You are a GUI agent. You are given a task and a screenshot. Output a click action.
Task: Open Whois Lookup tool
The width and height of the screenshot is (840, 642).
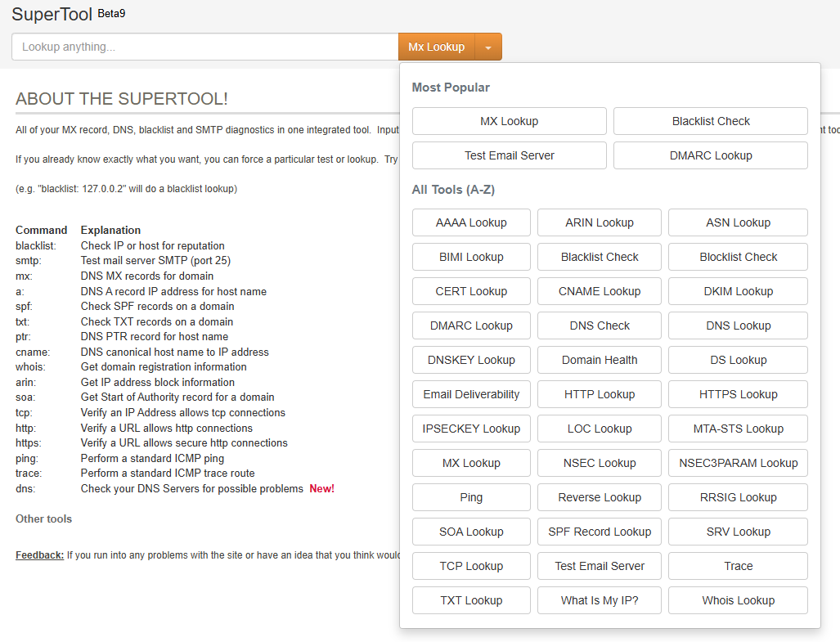click(738, 600)
